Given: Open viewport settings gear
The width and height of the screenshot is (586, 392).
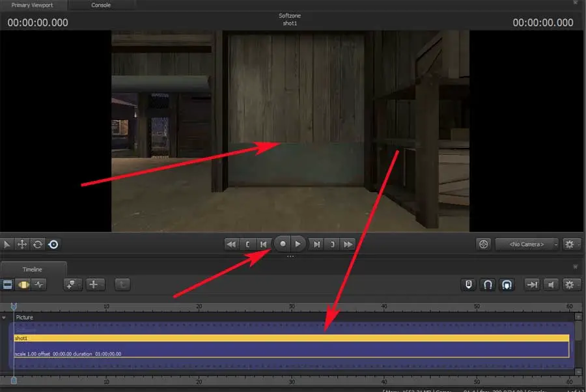Looking at the screenshot, I should (569, 244).
